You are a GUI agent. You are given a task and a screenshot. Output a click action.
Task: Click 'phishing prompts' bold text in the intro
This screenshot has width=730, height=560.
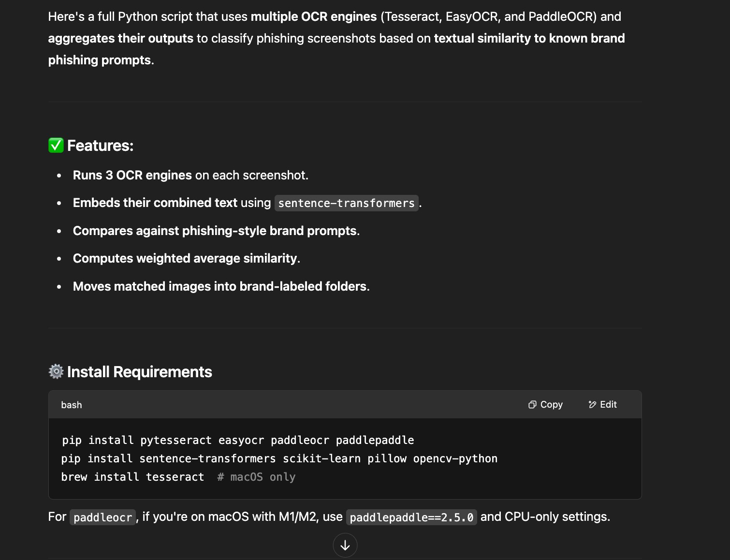[x=100, y=60]
